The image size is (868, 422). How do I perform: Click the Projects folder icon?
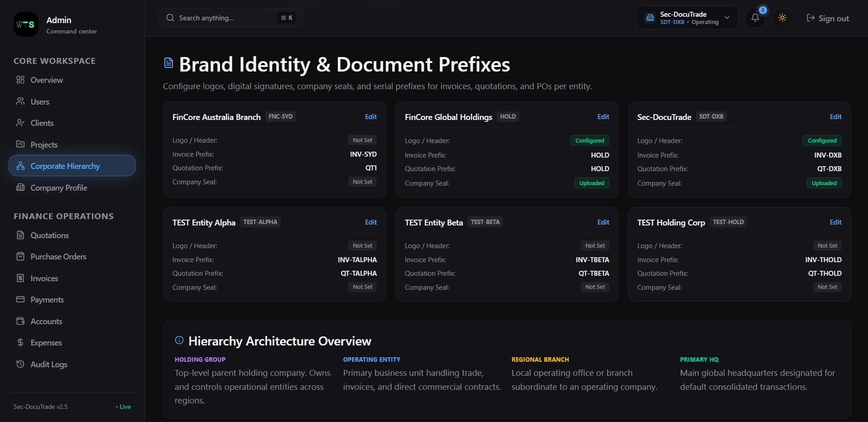coord(20,144)
